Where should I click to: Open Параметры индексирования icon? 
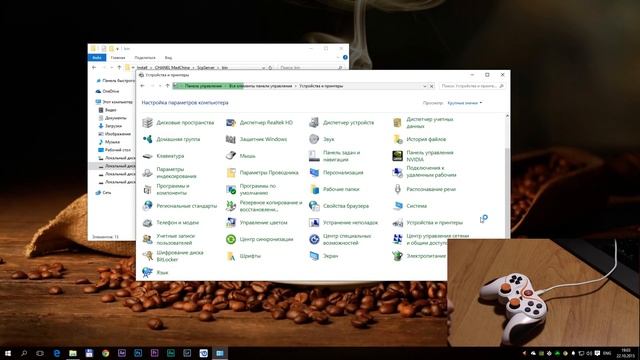[x=147, y=173]
